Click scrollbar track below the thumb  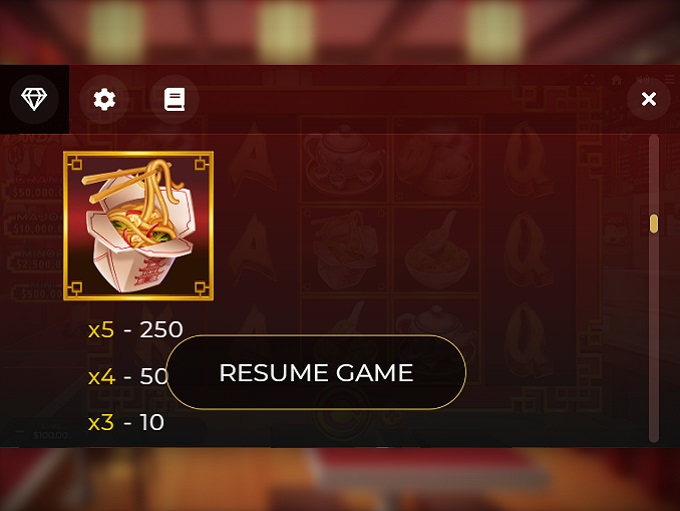click(654, 337)
